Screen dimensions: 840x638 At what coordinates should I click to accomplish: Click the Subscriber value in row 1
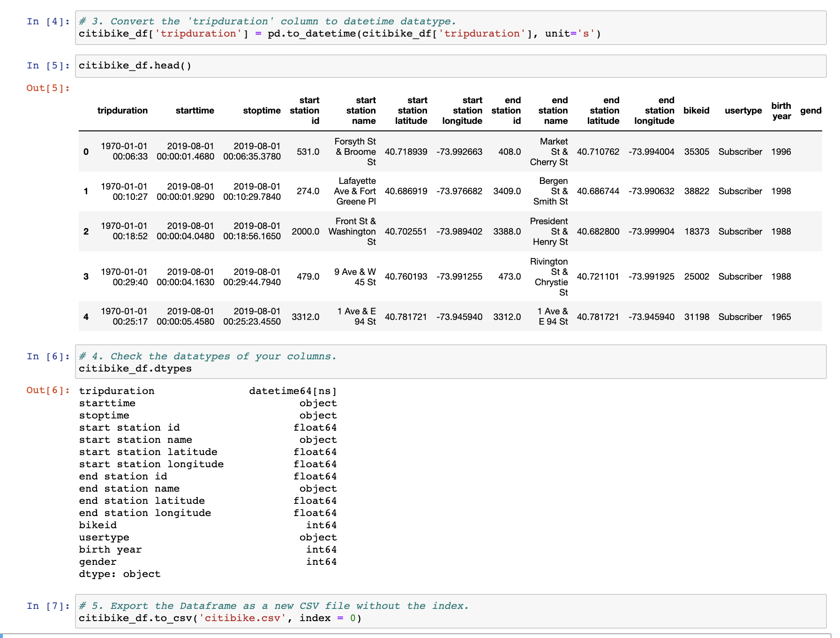pyautogui.click(x=740, y=191)
